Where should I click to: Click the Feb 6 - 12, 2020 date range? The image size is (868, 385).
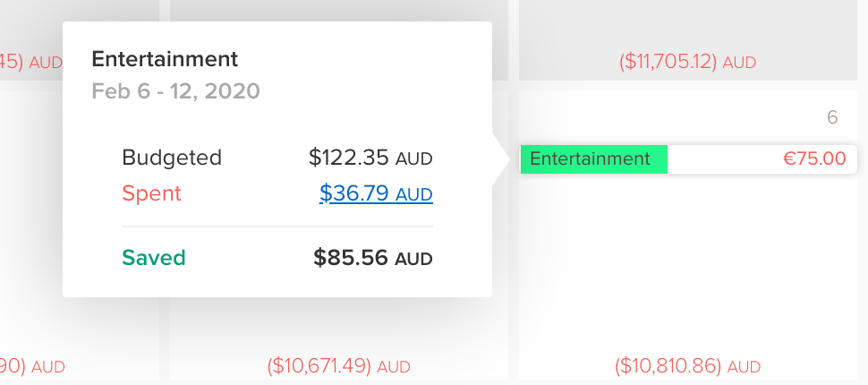coord(175,90)
